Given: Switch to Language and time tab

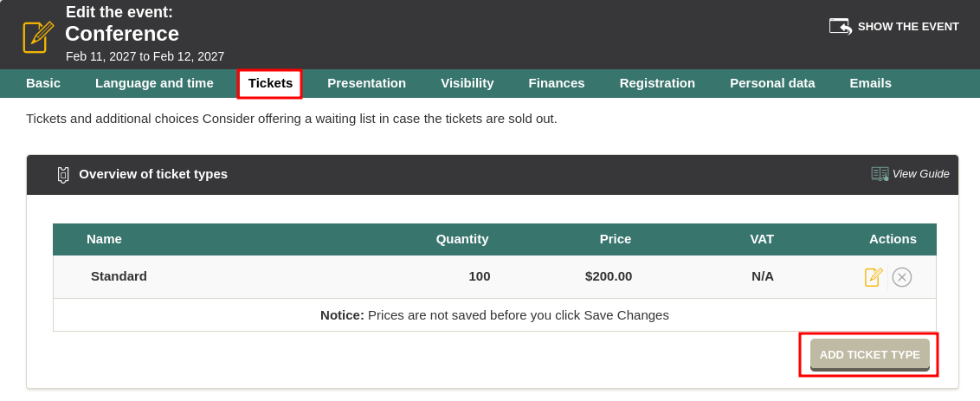Looking at the screenshot, I should coord(154,83).
